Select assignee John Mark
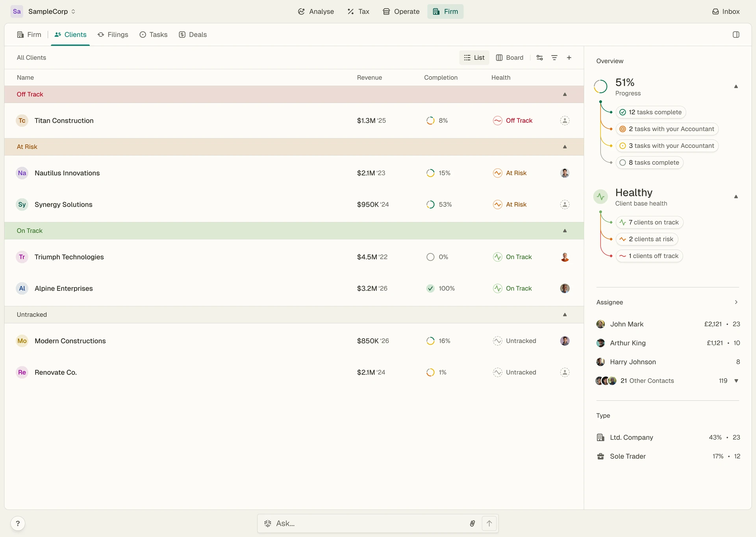Viewport: 756px width, 537px height. click(668, 324)
